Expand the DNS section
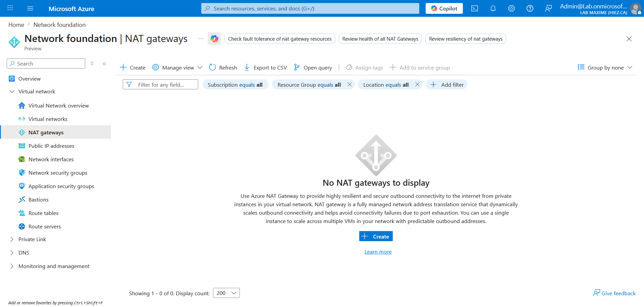The width and height of the screenshot is (644, 307). tap(12, 253)
